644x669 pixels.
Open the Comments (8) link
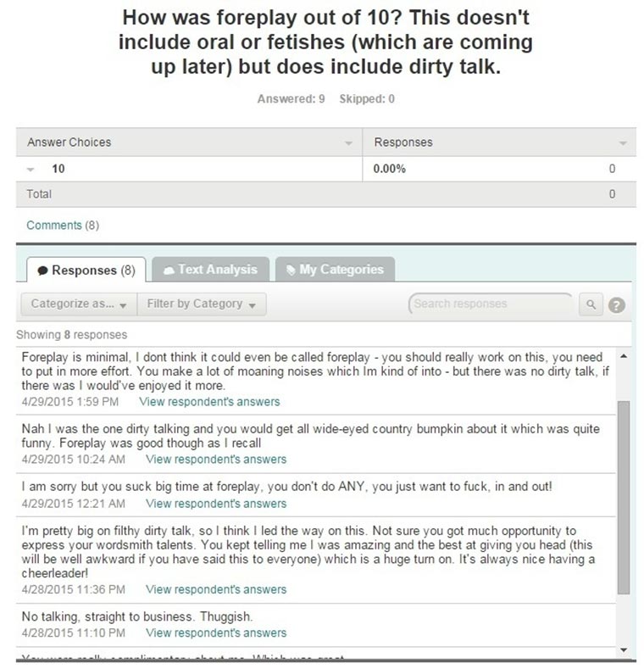[x=63, y=225]
